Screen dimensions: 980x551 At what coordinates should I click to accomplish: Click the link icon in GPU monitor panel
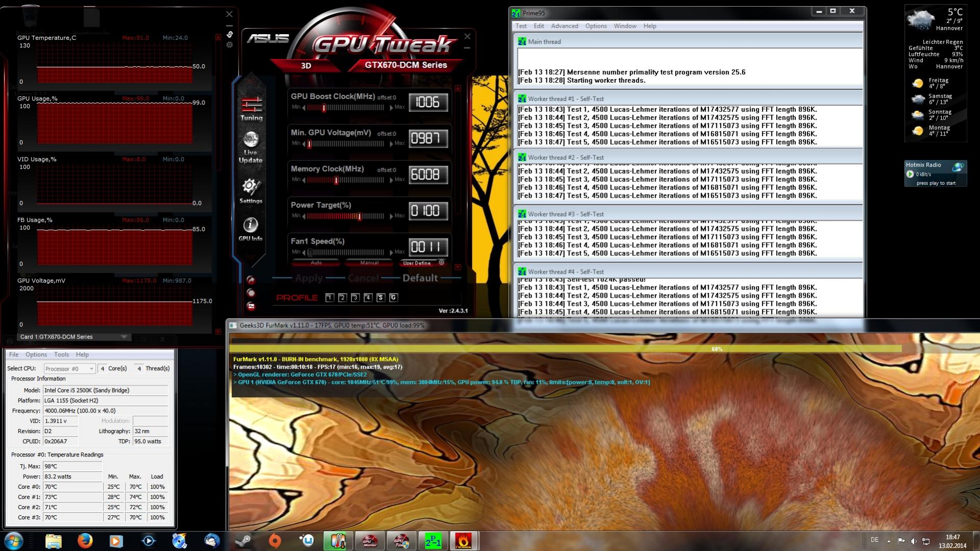[229, 34]
